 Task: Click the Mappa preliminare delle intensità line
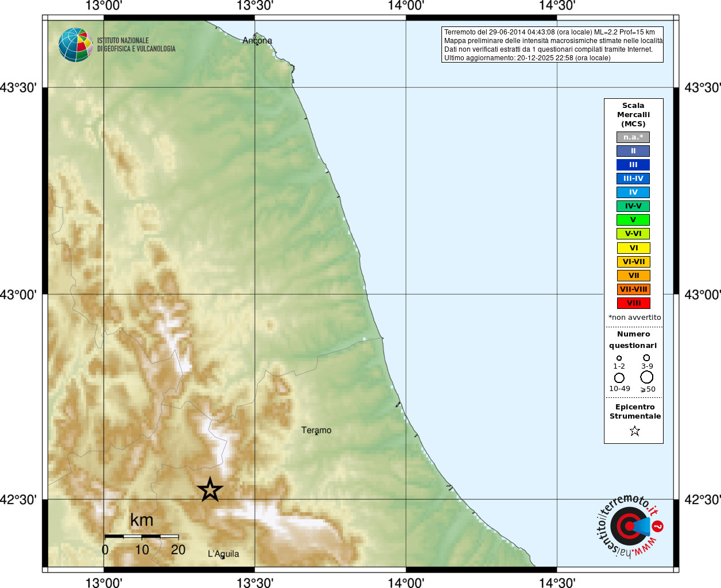[553, 41]
